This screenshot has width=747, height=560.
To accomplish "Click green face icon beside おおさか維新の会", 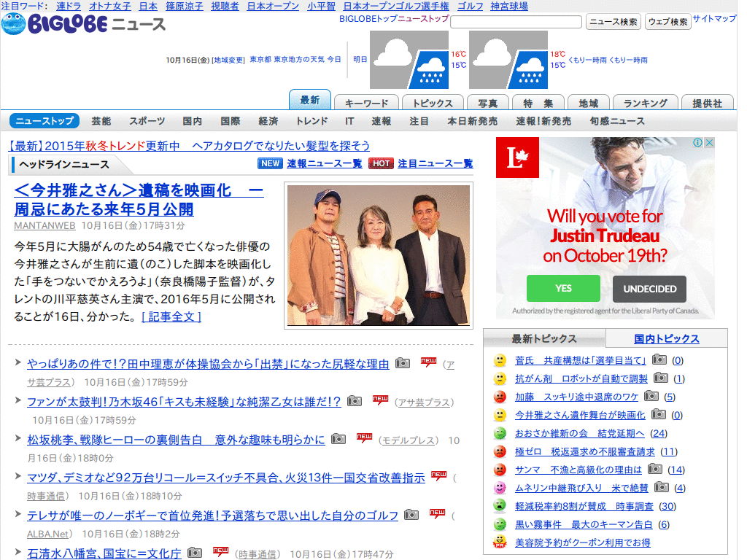I will click(500, 433).
